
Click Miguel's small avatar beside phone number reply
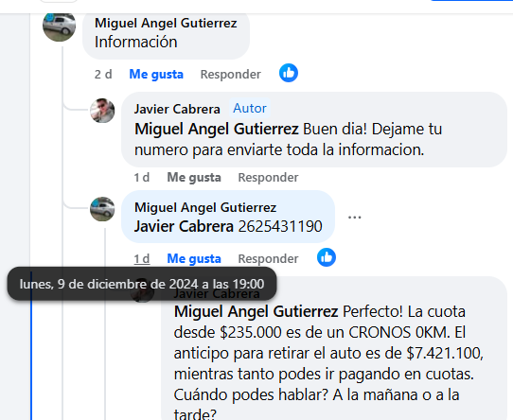[x=102, y=209]
